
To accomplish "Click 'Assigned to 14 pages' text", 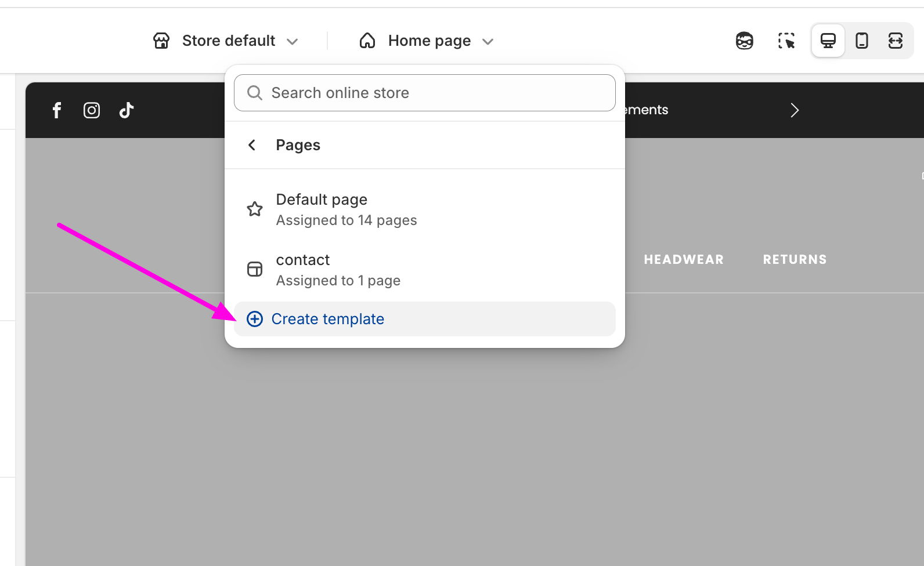I will click(346, 220).
